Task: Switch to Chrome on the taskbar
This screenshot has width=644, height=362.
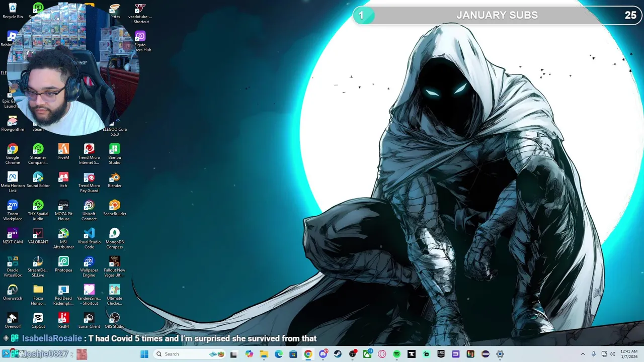Action: 308,354
